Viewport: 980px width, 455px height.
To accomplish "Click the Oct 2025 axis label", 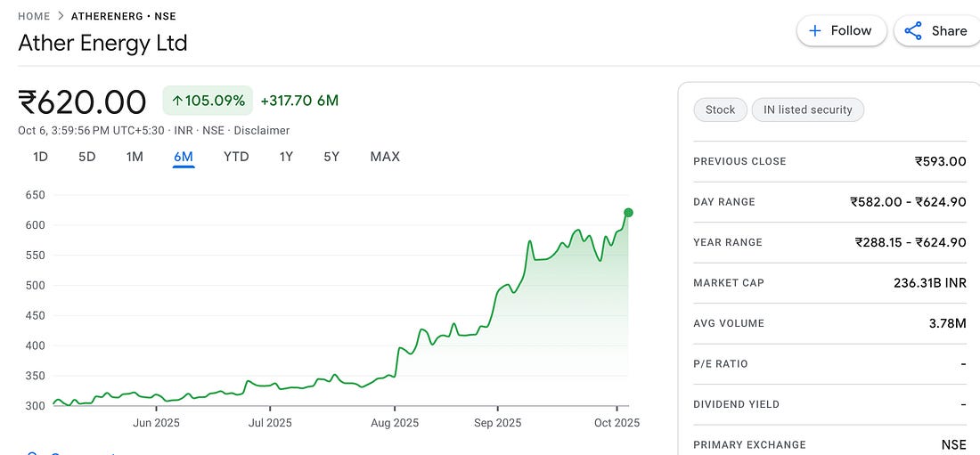I will 617,423.
